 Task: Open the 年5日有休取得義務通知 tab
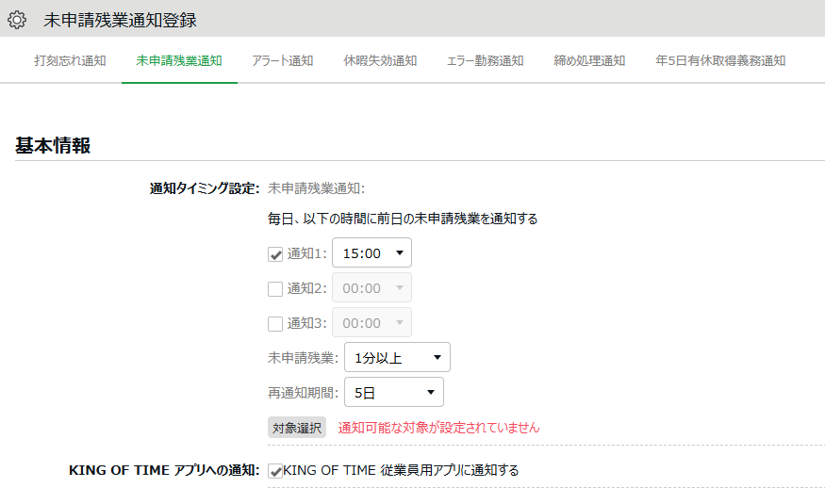tap(720, 61)
